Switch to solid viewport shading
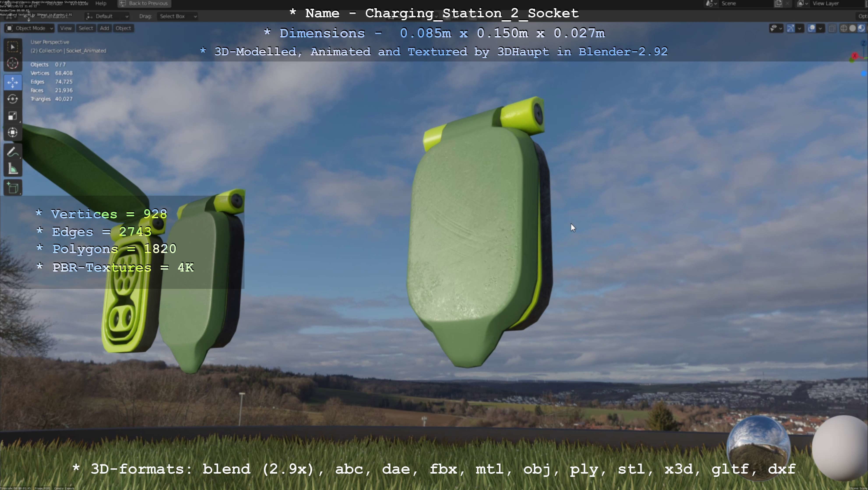 point(852,28)
